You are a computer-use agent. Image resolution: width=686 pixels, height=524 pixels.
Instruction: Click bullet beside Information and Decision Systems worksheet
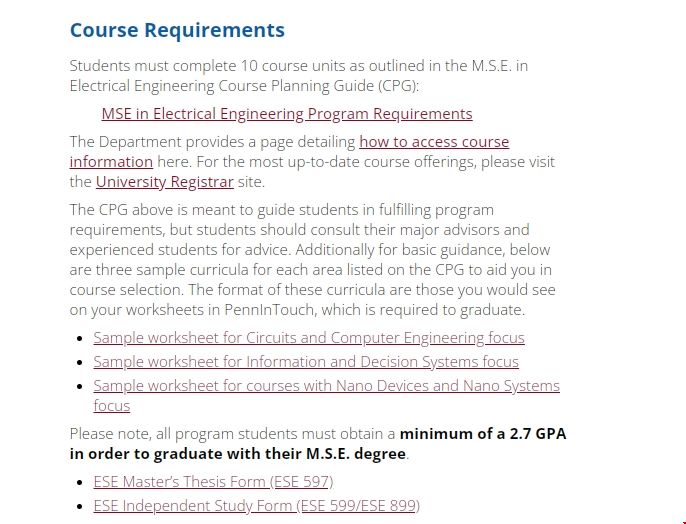coord(79,363)
